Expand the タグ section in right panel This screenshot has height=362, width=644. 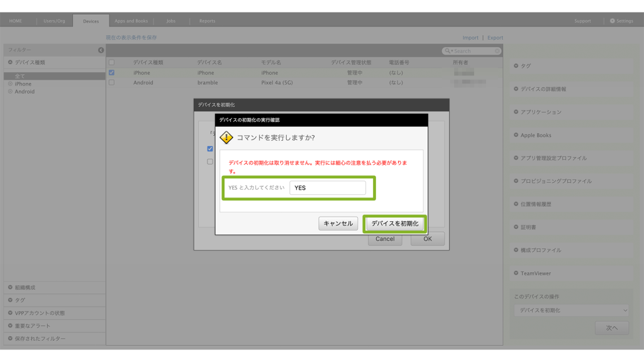point(525,65)
